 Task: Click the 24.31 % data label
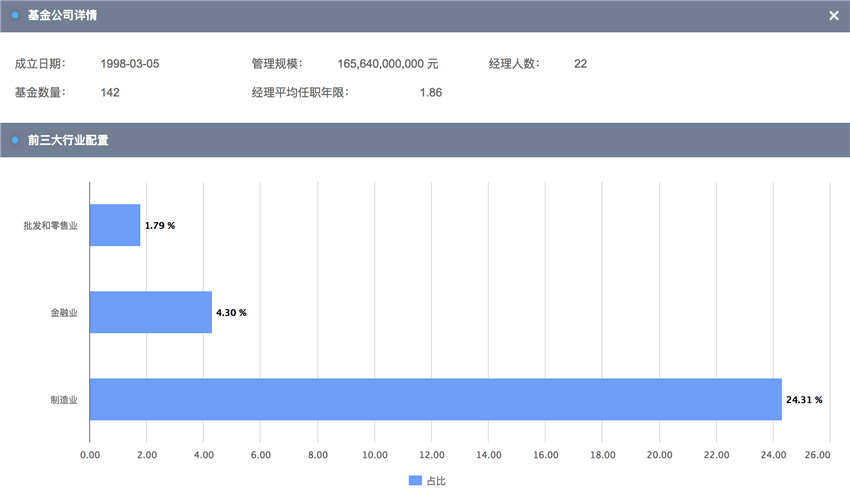coord(804,400)
